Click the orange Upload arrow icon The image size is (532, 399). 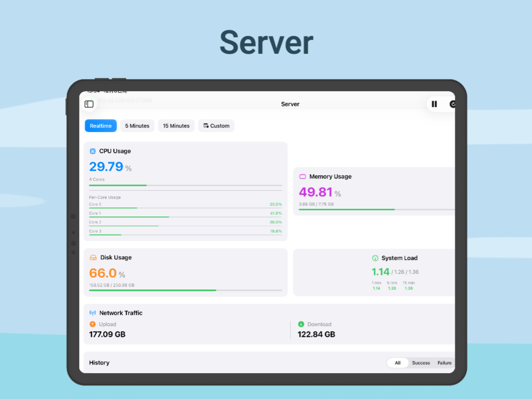click(x=92, y=324)
